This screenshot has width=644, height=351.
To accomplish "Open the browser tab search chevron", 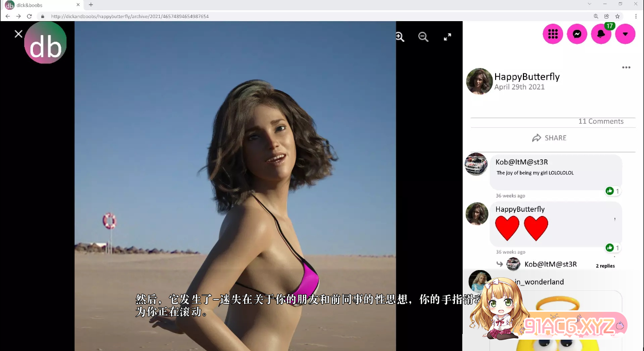I will point(589,5).
